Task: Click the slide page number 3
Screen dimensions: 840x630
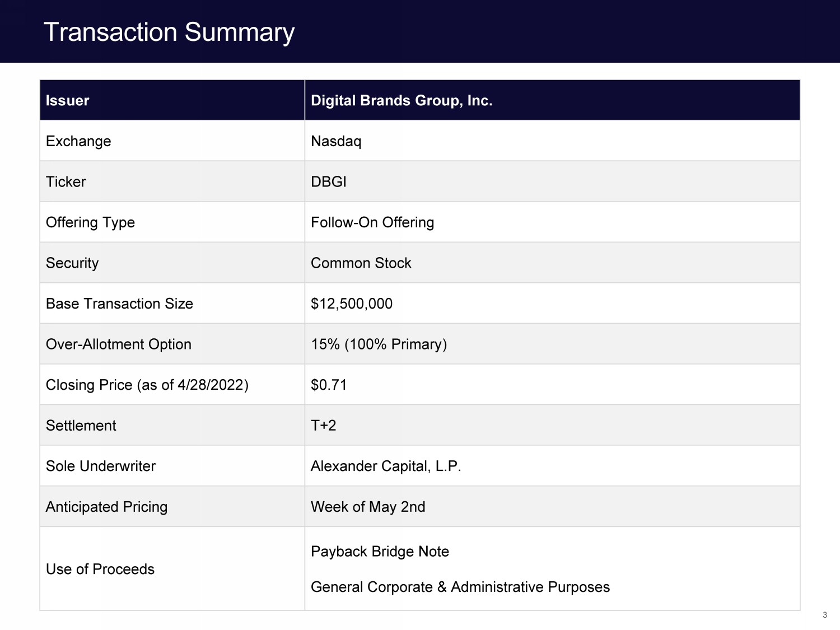Action: [824, 615]
